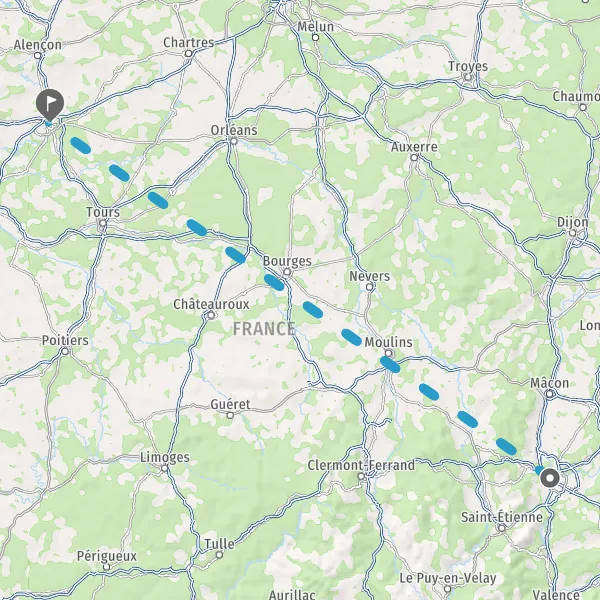Select the Châteauroux city label
This screenshot has height=600, width=600.
(211, 304)
